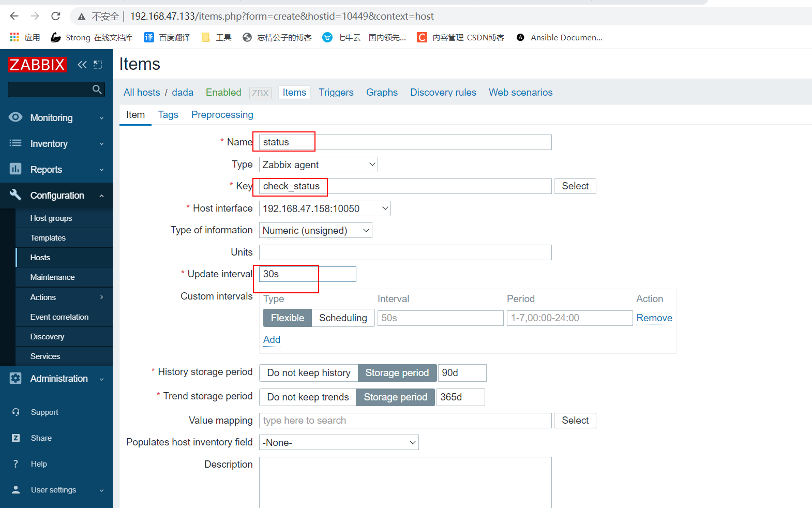The height and width of the screenshot is (508, 812).
Task: Click the Reports chart icon
Action: [x=16, y=169]
